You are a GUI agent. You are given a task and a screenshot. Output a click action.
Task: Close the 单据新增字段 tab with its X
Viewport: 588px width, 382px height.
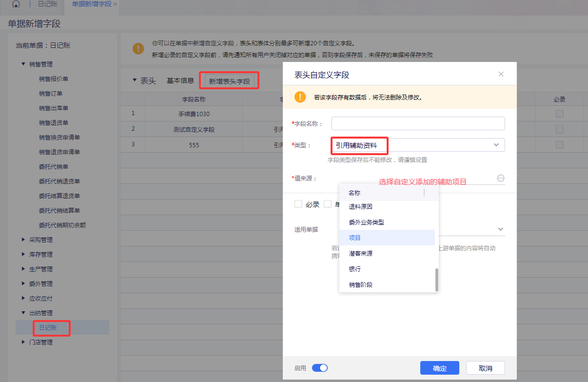(115, 4)
